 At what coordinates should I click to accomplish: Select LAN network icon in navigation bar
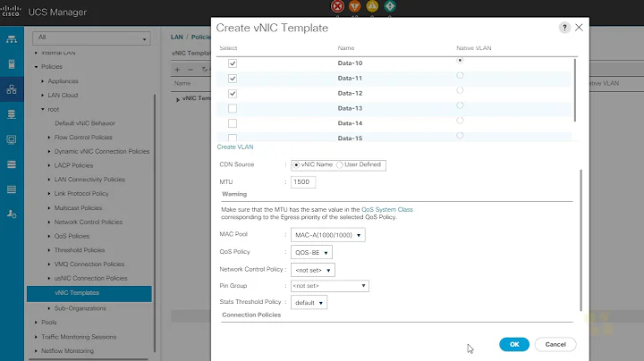click(x=12, y=89)
